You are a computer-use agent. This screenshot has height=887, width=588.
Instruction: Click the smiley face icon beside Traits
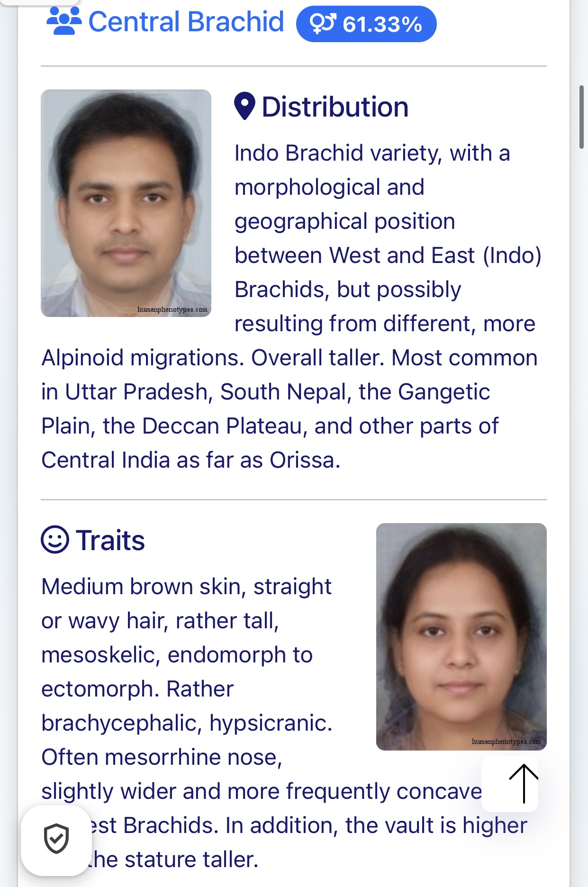click(x=55, y=540)
